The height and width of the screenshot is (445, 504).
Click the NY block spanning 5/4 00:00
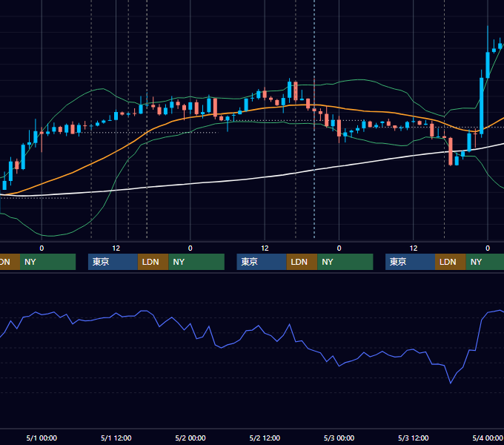point(485,262)
